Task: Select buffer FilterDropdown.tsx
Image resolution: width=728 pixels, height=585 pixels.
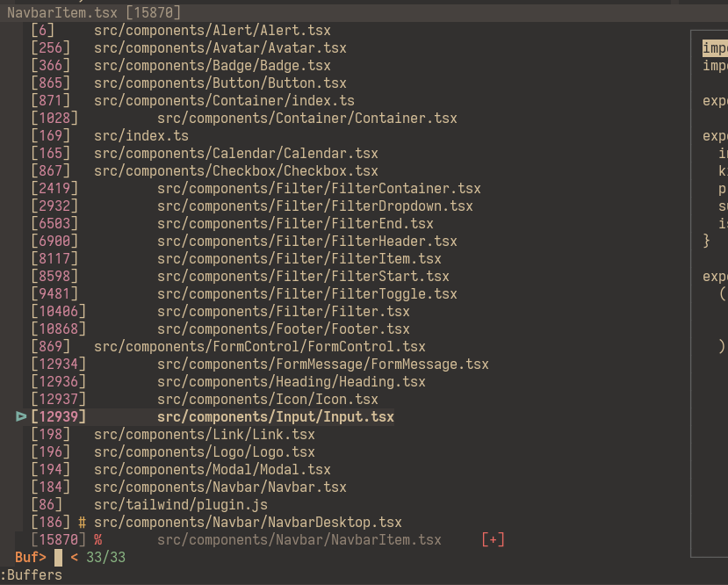Action: [314, 206]
